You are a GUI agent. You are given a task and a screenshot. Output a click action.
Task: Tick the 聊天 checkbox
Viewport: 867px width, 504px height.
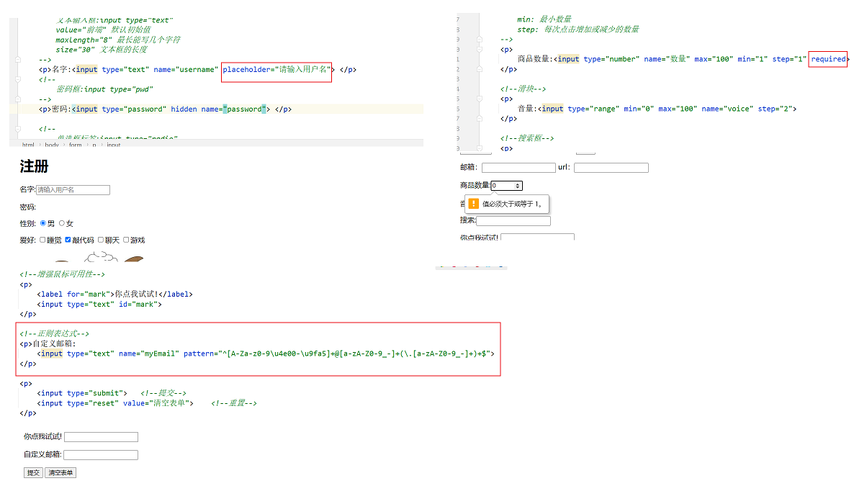101,240
